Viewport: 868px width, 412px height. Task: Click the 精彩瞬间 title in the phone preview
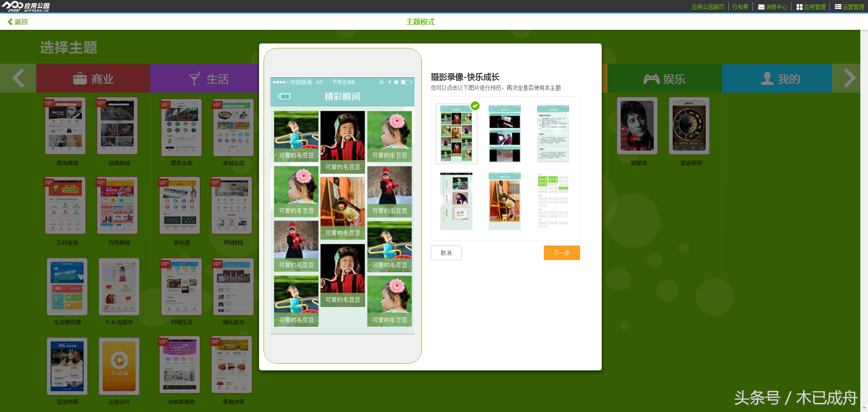[342, 96]
